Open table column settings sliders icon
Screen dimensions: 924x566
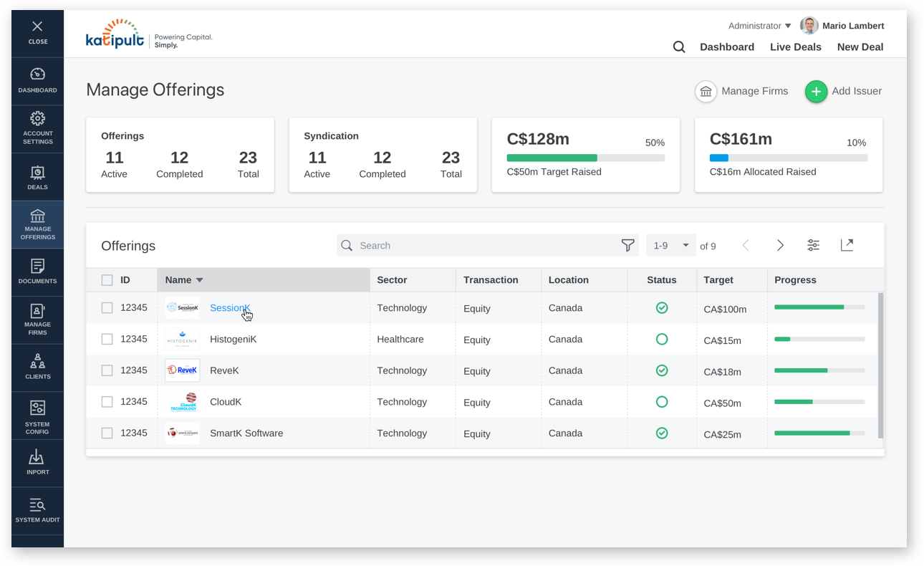tap(813, 245)
